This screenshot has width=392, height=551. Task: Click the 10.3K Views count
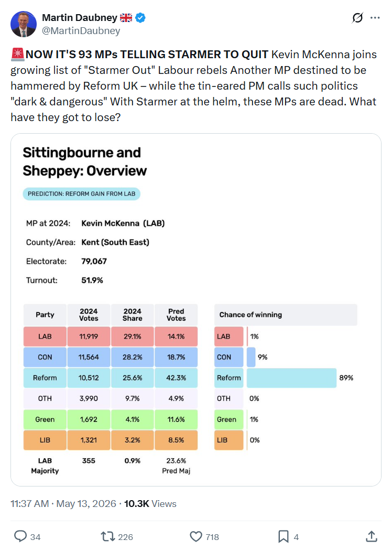(x=150, y=504)
